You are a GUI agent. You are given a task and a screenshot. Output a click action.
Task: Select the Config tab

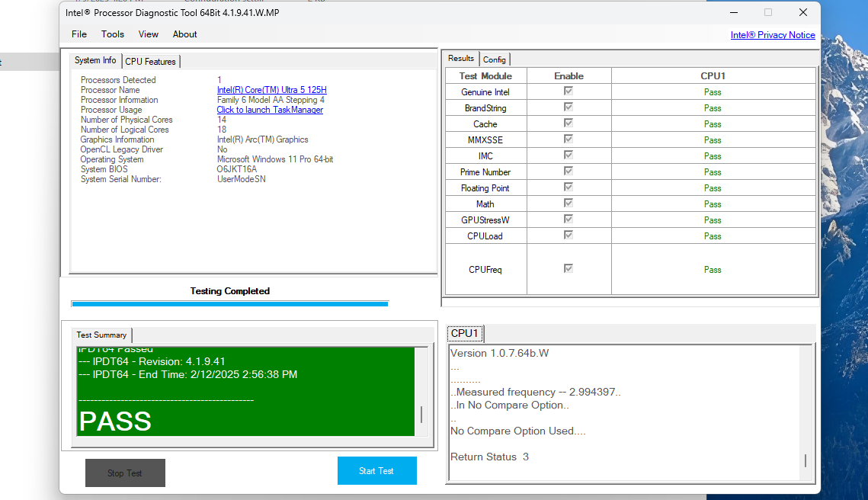[495, 59]
